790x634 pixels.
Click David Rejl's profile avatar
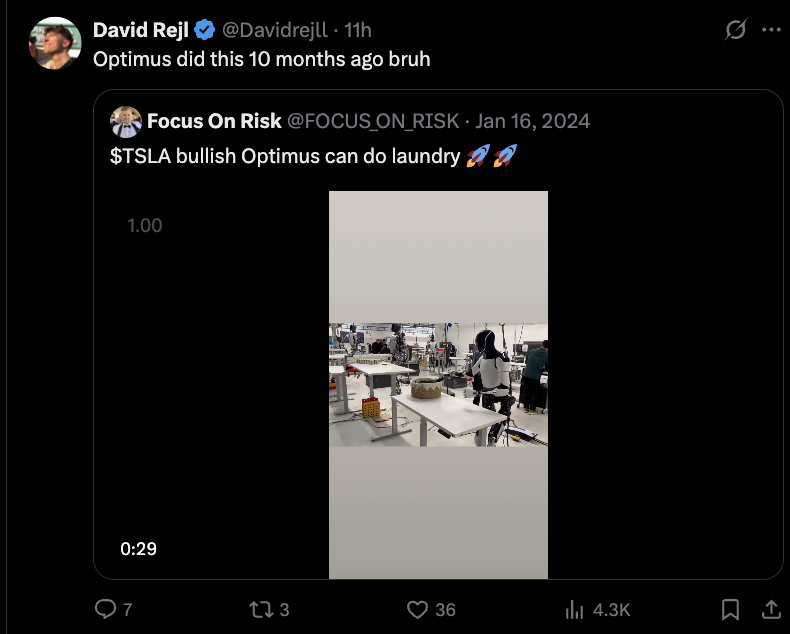click(54, 43)
